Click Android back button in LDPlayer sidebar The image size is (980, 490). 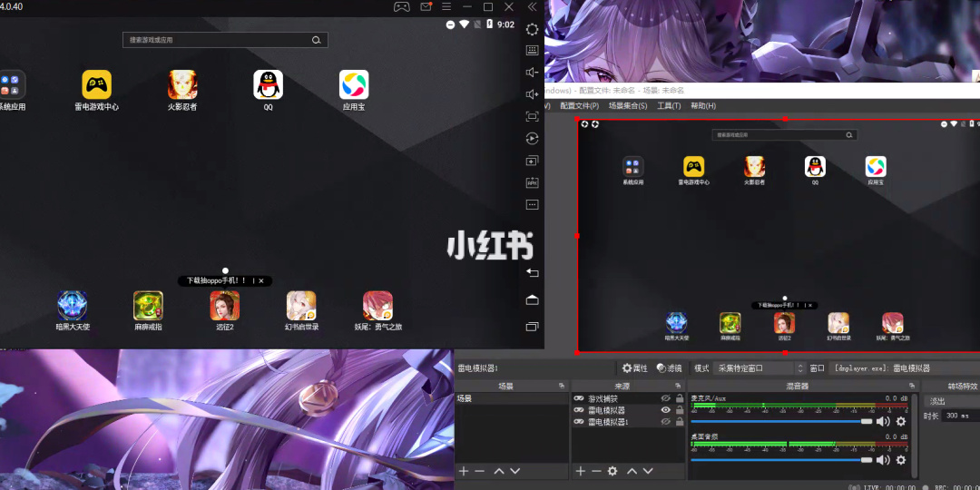pyautogui.click(x=532, y=272)
